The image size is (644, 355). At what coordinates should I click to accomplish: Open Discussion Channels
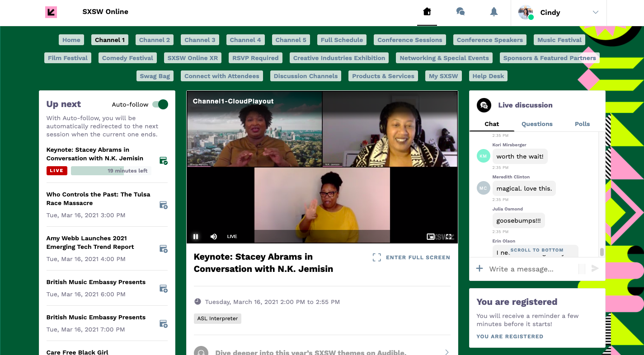[x=306, y=76]
